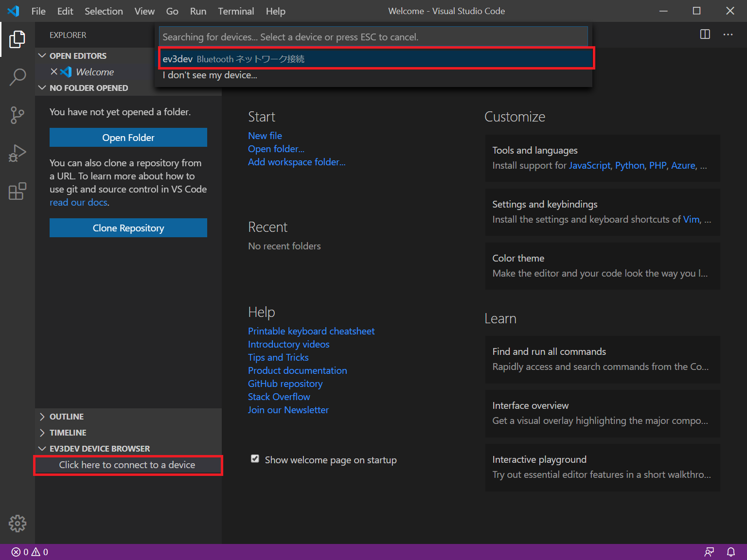
Task: Open Printable keyboard cheatsheet link
Action: (x=311, y=331)
